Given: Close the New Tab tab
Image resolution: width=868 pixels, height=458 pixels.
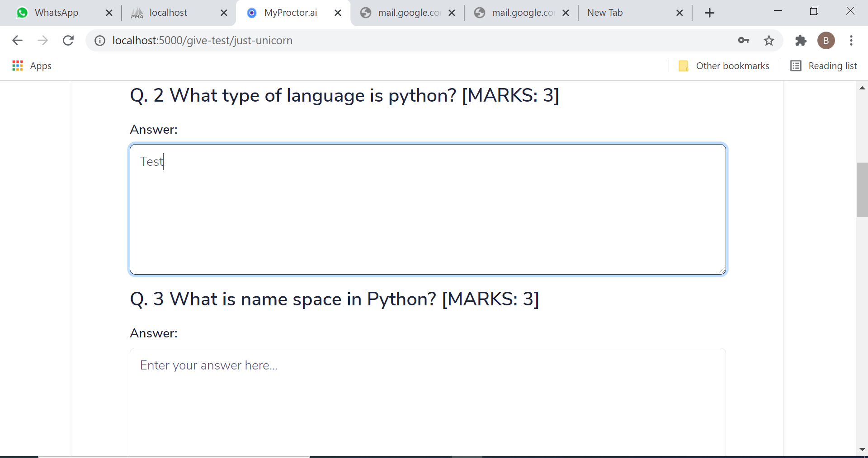Looking at the screenshot, I should pos(679,13).
